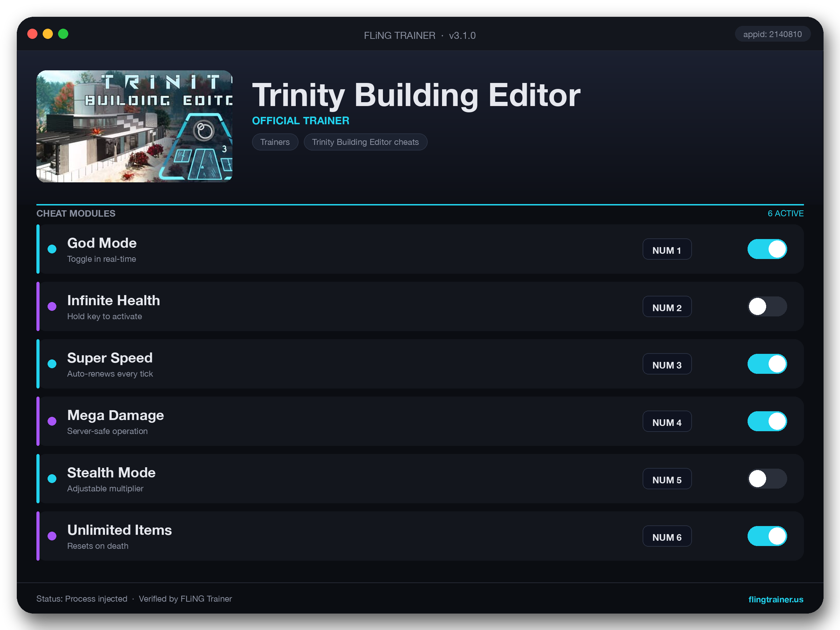840x630 pixels.
Task: Visit the flingtrainer.us link
Action: pyautogui.click(x=776, y=599)
